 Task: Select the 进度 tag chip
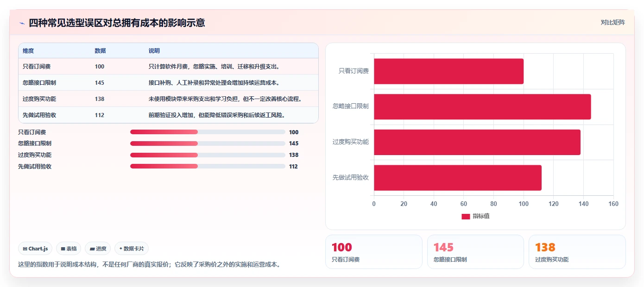[98, 249]
